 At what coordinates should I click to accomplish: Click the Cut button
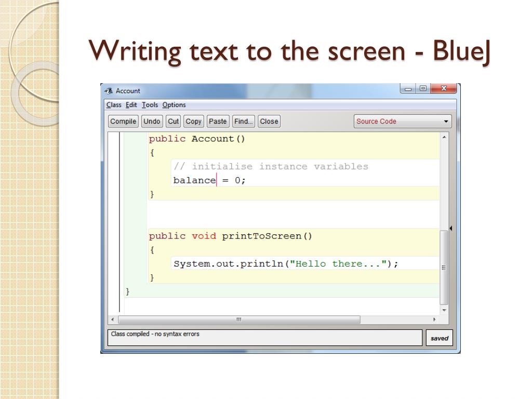(173, 121)
